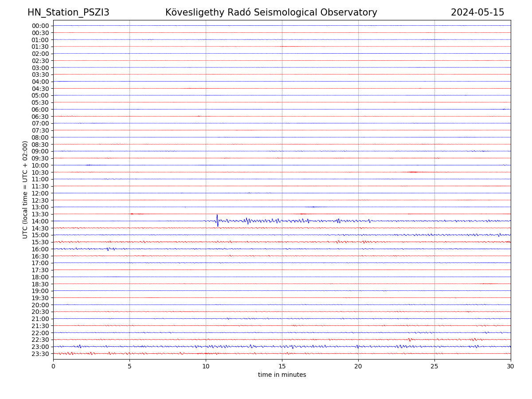The image size is (532, 399).
Task: Click the x-axis tick label 30
Action: 511,367
